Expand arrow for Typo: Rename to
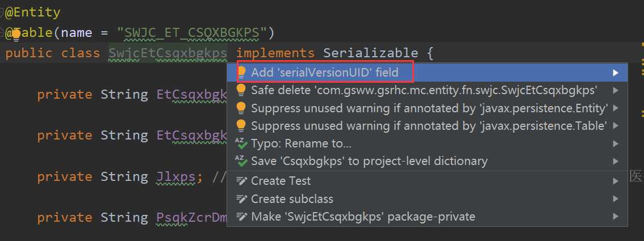 point(615,143)
